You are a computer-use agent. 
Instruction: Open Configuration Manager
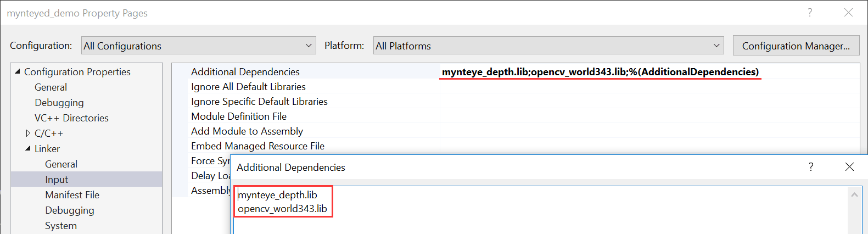[796, 46]
